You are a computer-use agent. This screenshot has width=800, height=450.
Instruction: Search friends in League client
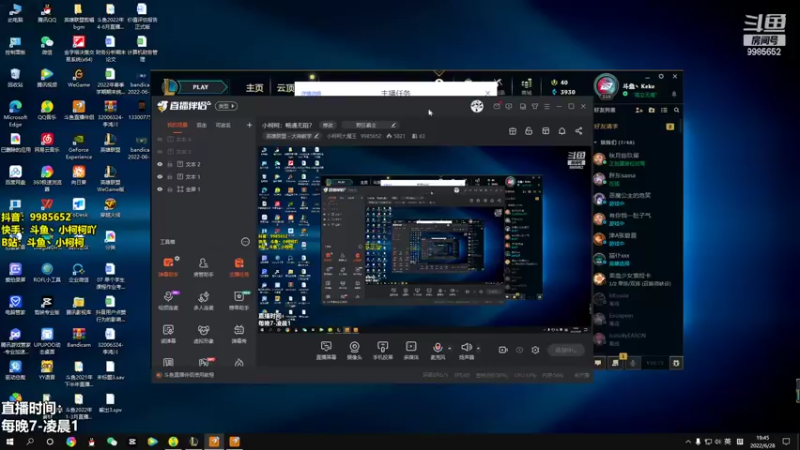click(x=677, y=110)
